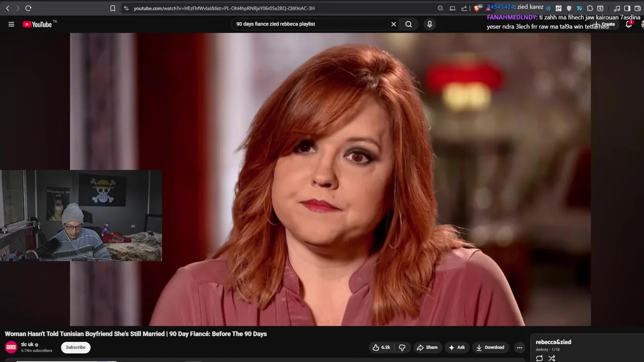Dislike the video
Screen dimensions: 644x362
coord(402,347)
